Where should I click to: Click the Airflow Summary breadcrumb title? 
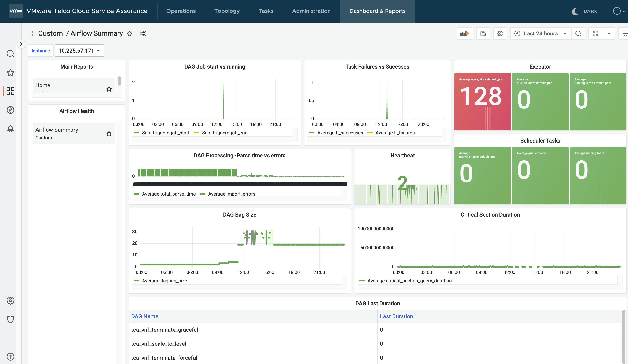click(96, 33)
